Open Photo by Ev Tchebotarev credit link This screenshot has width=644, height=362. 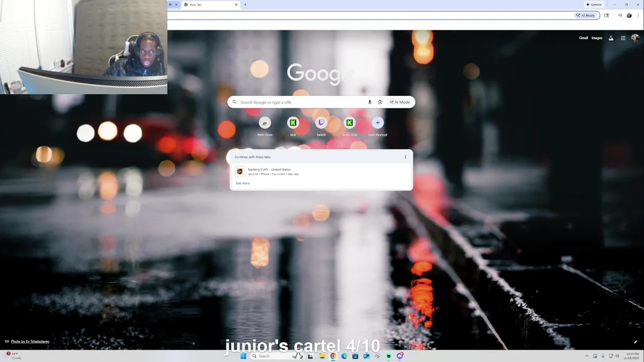(30, 341)
